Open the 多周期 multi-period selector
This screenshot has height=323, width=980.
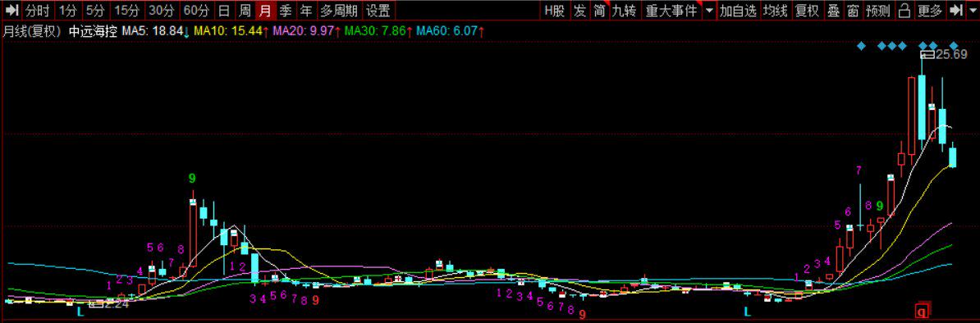click(339, 11)
